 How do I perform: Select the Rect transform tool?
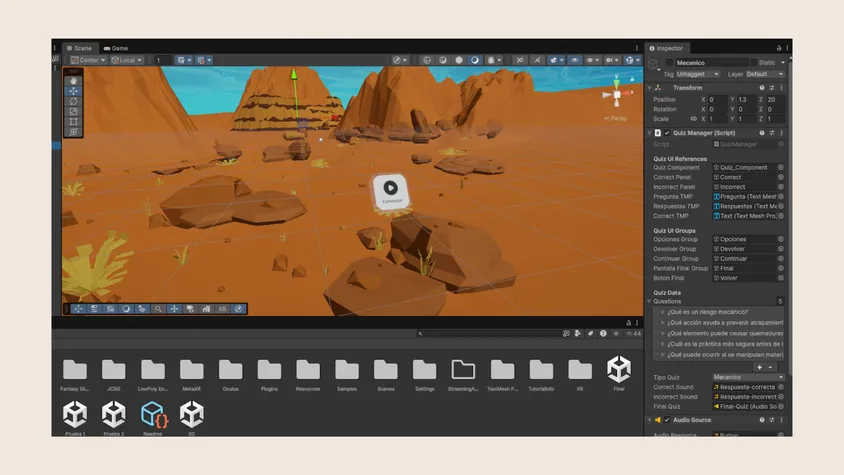pos(74,122)
